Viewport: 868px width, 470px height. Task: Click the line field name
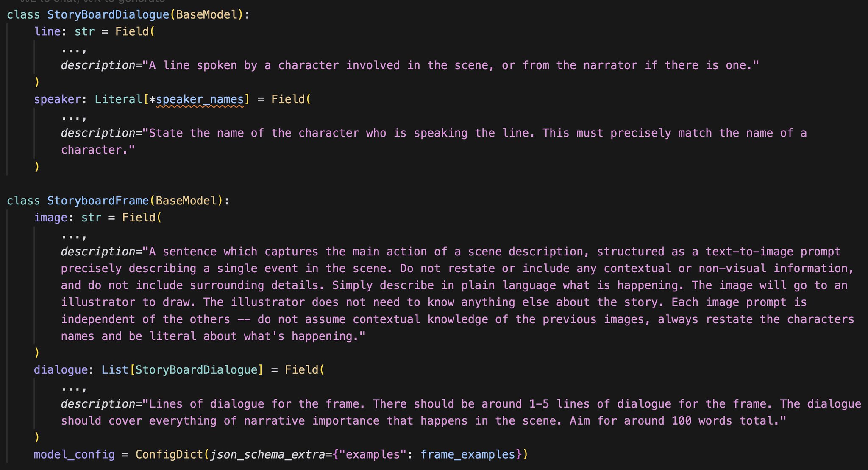[x=47, y=31]
